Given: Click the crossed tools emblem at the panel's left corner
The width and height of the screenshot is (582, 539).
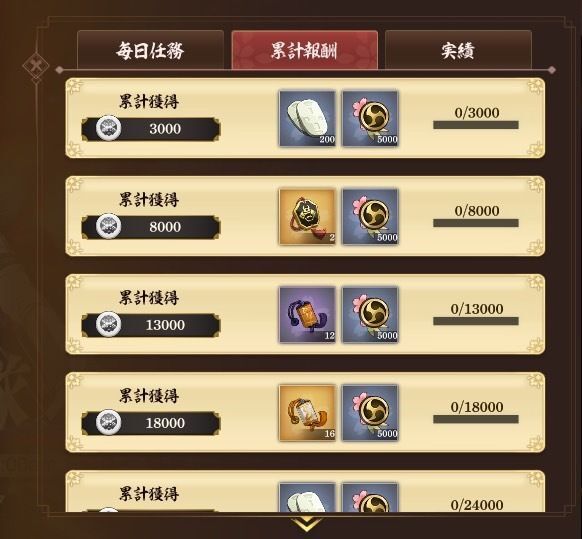Looking at the screenshot, I should point(36,66).
